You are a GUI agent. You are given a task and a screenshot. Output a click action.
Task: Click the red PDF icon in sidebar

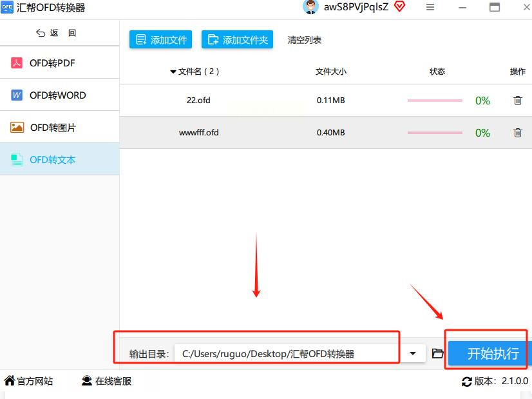pyautogui.click(x=17, y=63)
